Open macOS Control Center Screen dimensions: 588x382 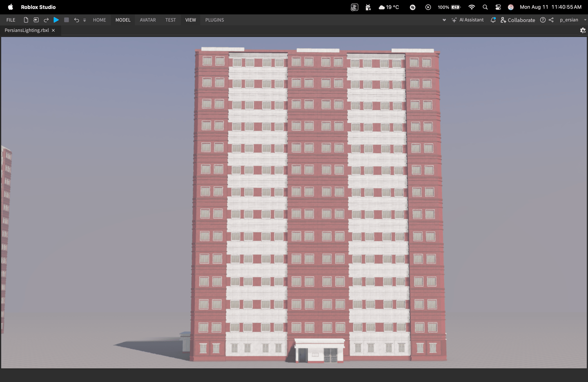[x=498, y=7]
